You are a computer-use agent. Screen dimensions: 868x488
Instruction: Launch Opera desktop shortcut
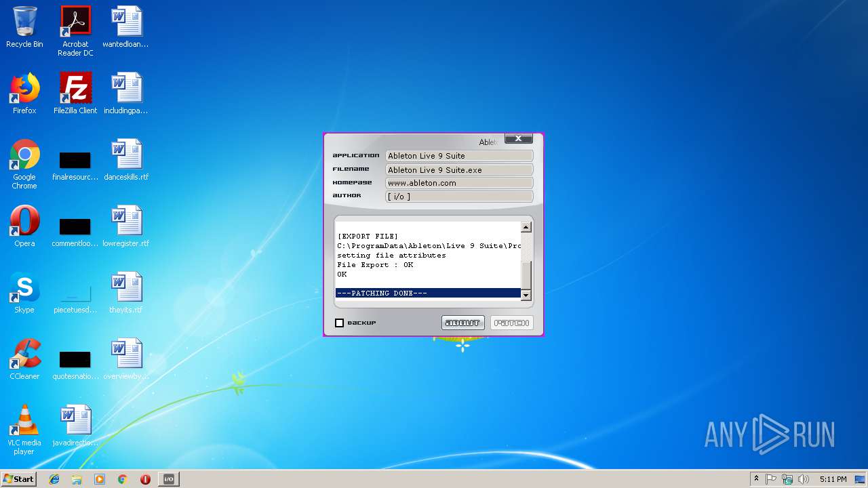pos(24,226)
